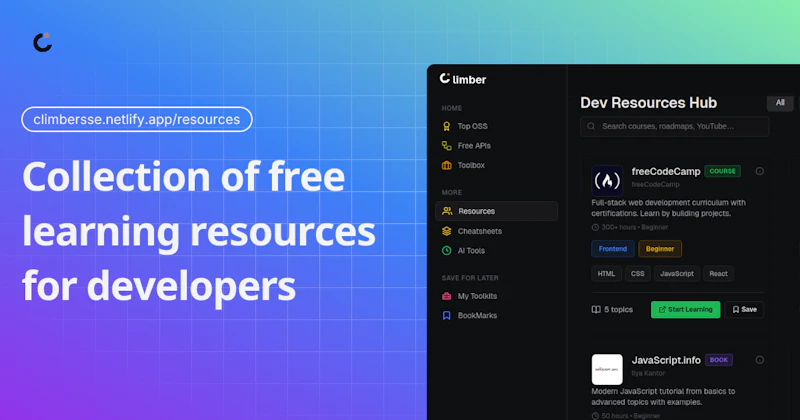Click the BookMarks bookmark icon
The image size is (800, 420).
pos(446,315)
